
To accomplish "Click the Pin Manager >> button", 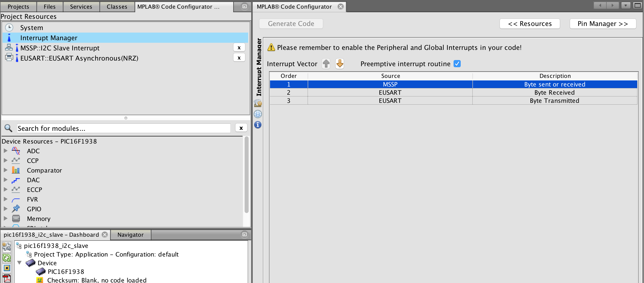I will [x=603, y=24].
